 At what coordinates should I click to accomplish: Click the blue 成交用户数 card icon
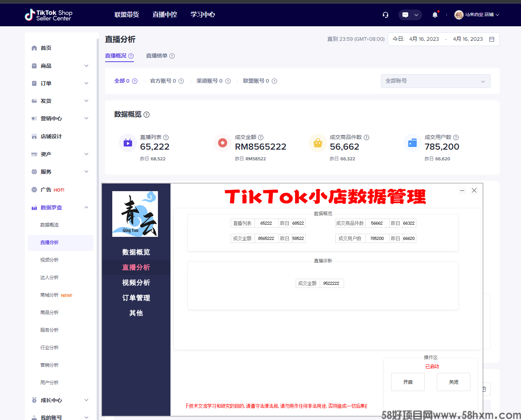(413, 143)
